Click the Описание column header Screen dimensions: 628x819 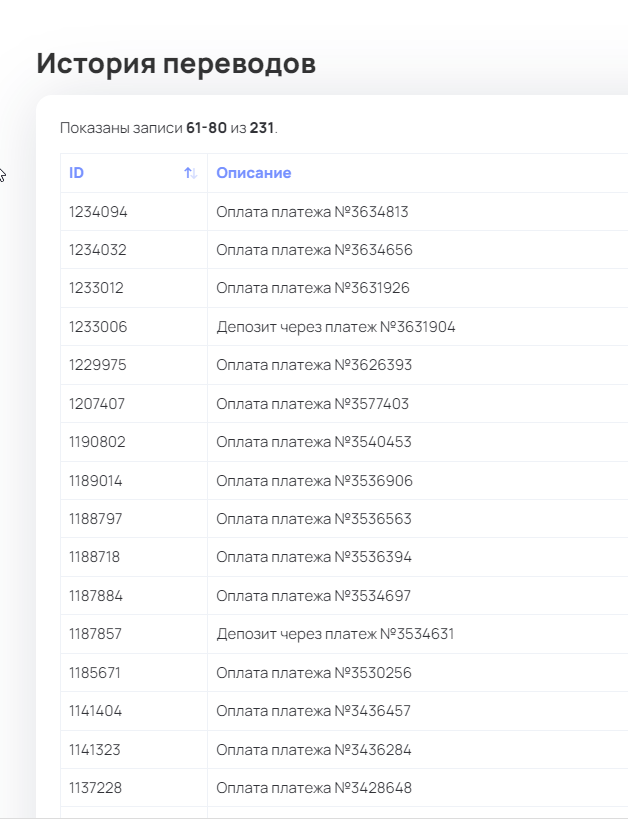pos(254,173)
